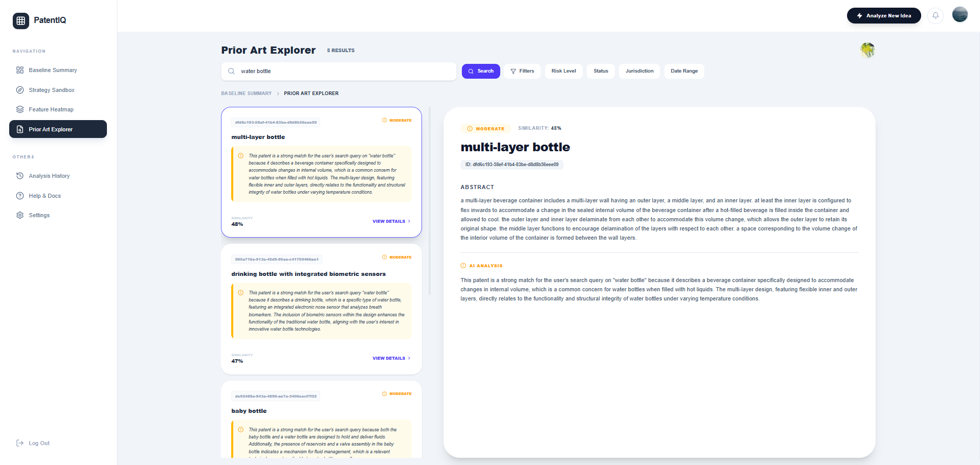Click the Feature Heatmap layers icon
Image resolution: width=980 pixels, height=465 pixels.
(x=20, y=109)
